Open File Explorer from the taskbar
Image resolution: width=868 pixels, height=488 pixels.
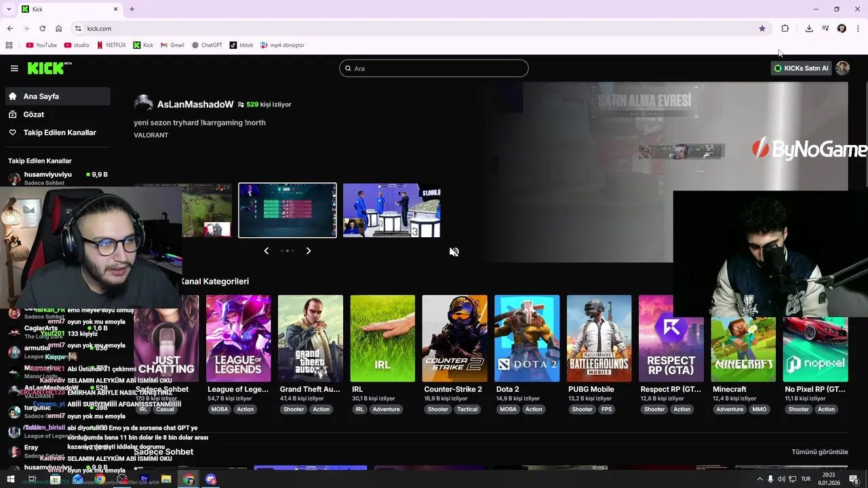pyautogui.click(x=166, y=479)
